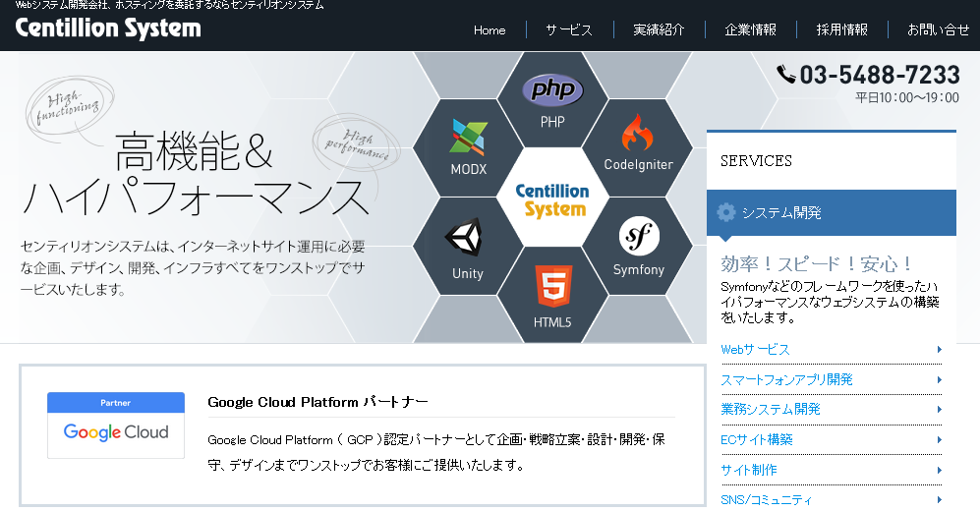Viewport: 980px width, 511px height.
Task: Click SERVICES panel heading
Action: tap(756, 161)
